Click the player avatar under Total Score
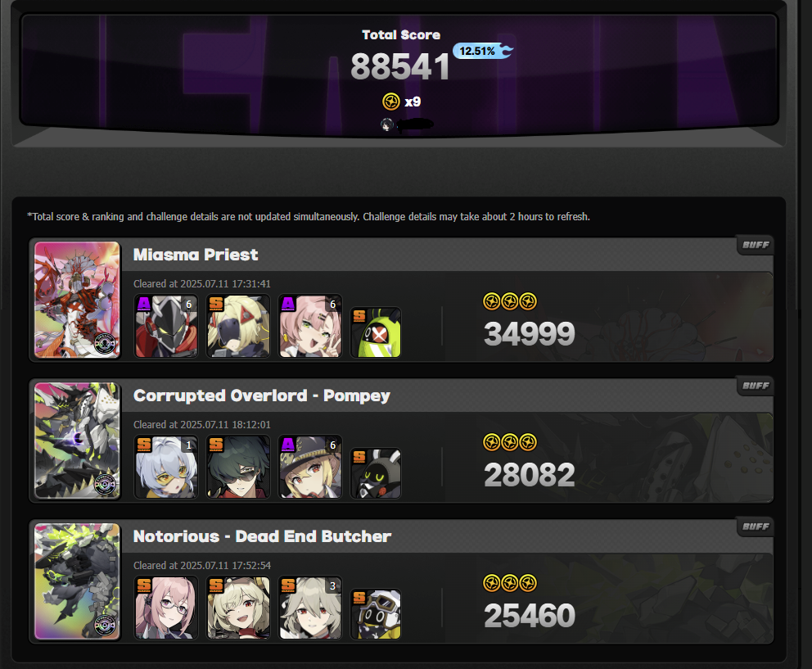 pyautogui.click(x=387, y=124)
